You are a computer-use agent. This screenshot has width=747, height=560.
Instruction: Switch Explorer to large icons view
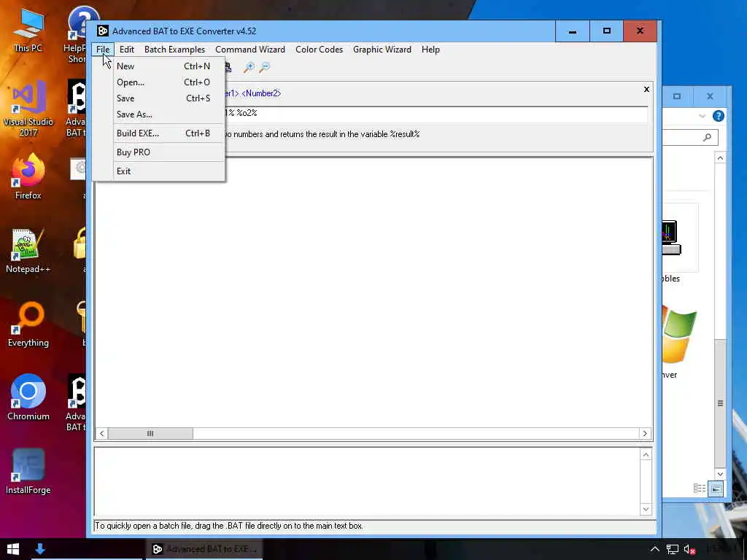(716, 488)
